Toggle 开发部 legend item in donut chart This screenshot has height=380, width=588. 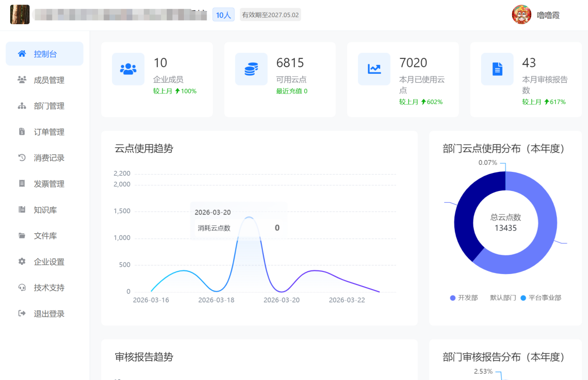pos(464,298)
